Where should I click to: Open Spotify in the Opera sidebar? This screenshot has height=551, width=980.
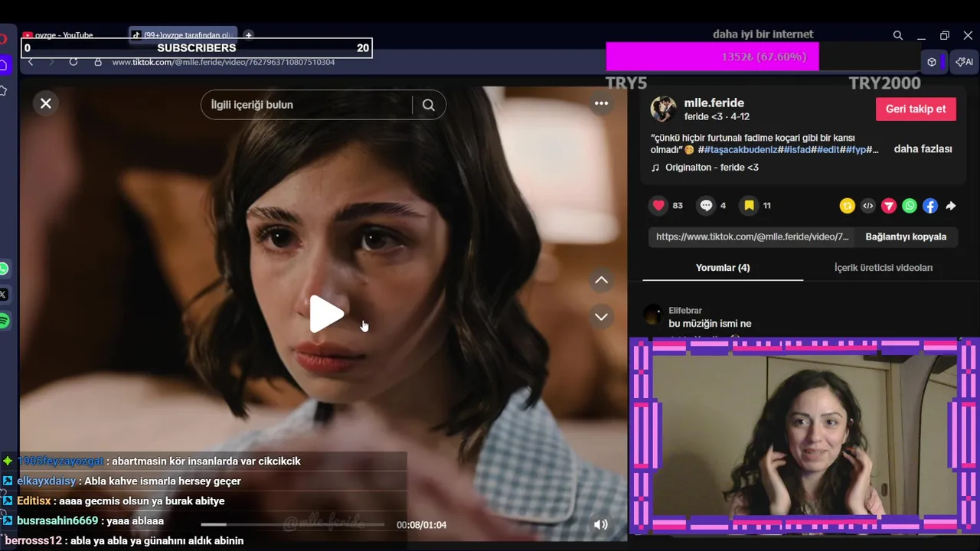3,321
